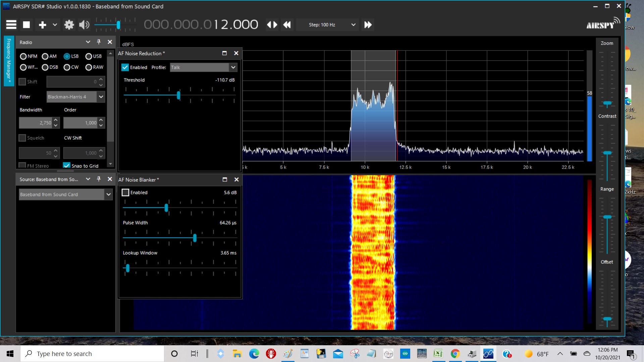
Task: Select AM demodulation mode
Action: click(x=45, y=56)
